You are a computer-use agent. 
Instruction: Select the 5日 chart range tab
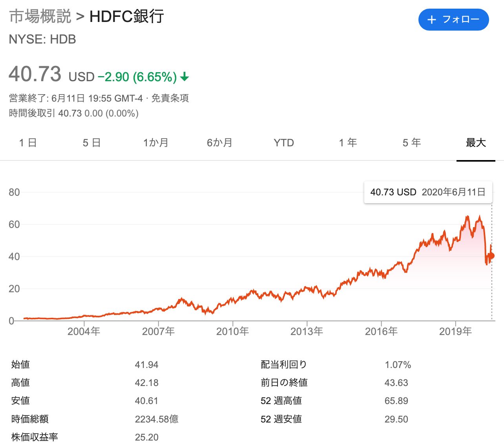91,143
